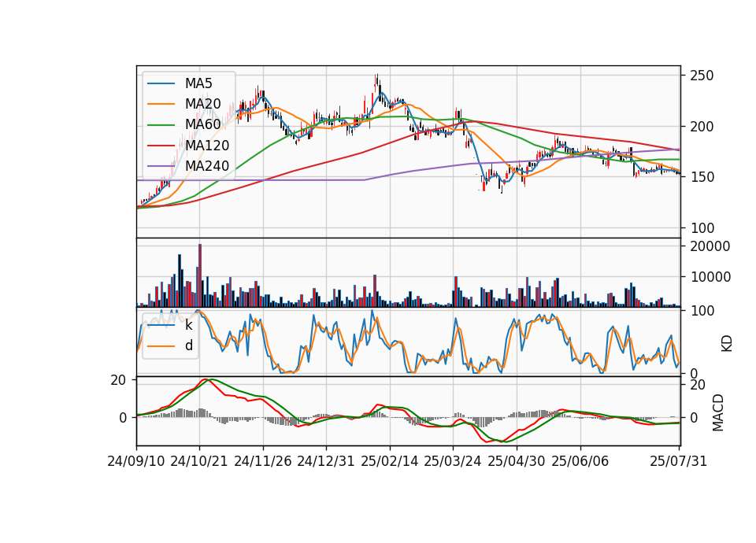
Task: Click the 100 price axis label
Action: 702,228
